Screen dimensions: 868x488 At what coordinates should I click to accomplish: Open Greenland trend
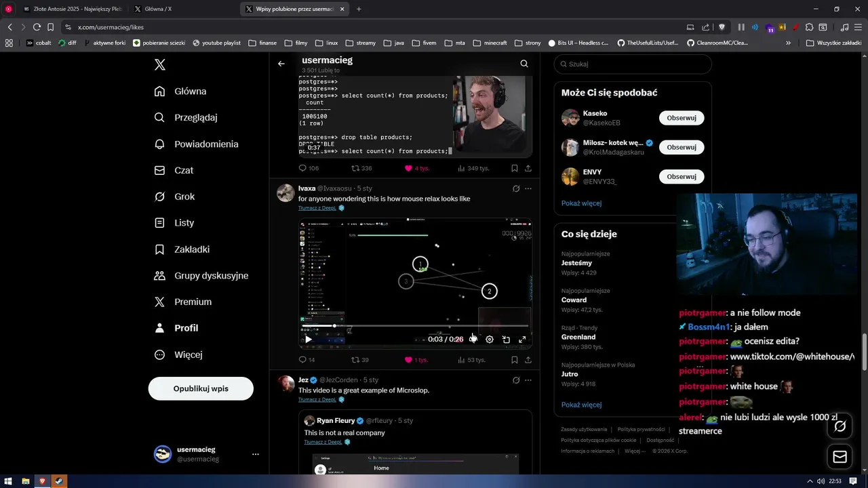click(578, 337)
